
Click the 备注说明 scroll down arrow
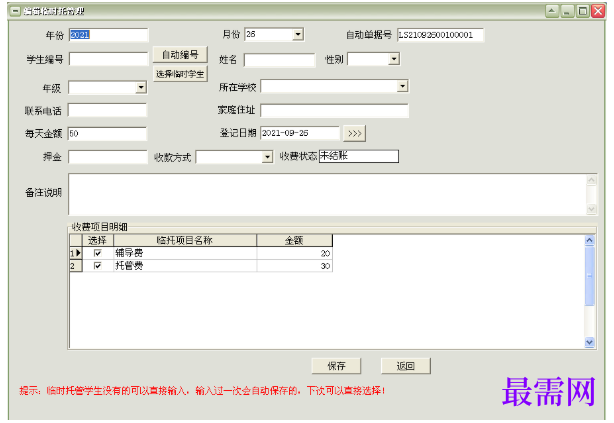591,209
